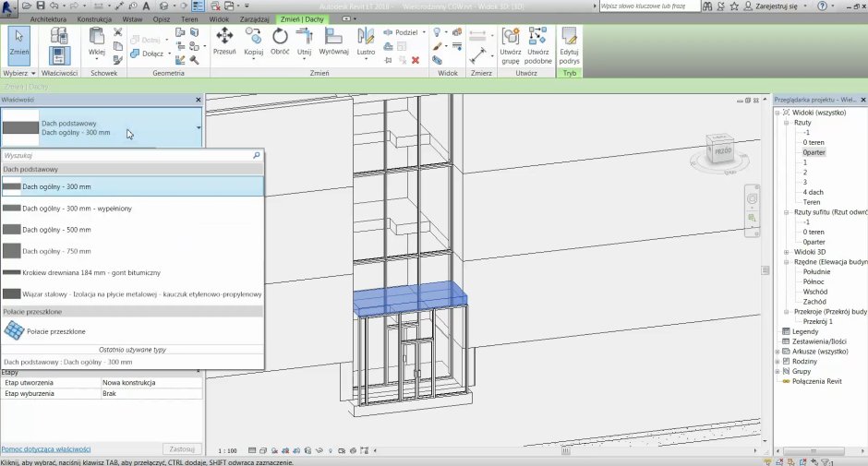868x466 pixels.
Task: Click the Przesuń (Move) tool icon
Action: pos(224,37)
